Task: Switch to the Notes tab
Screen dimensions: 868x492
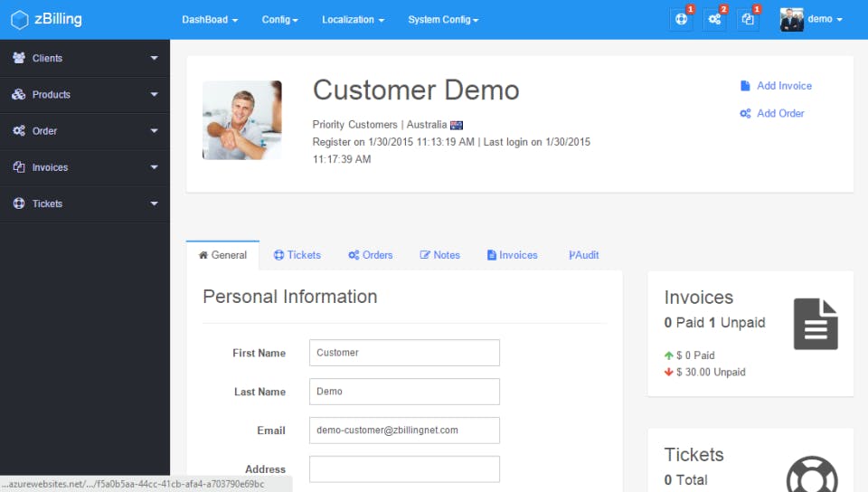Action: tap(440, 255)
